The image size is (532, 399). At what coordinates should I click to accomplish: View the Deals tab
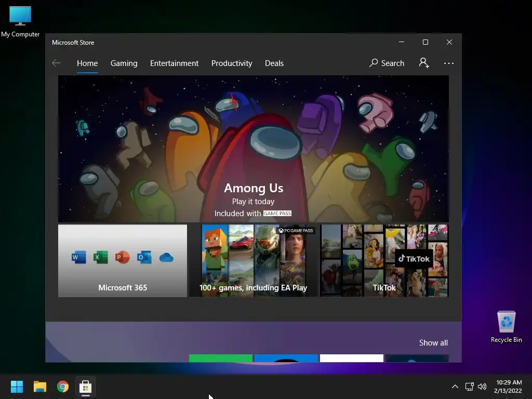[274, 63]
